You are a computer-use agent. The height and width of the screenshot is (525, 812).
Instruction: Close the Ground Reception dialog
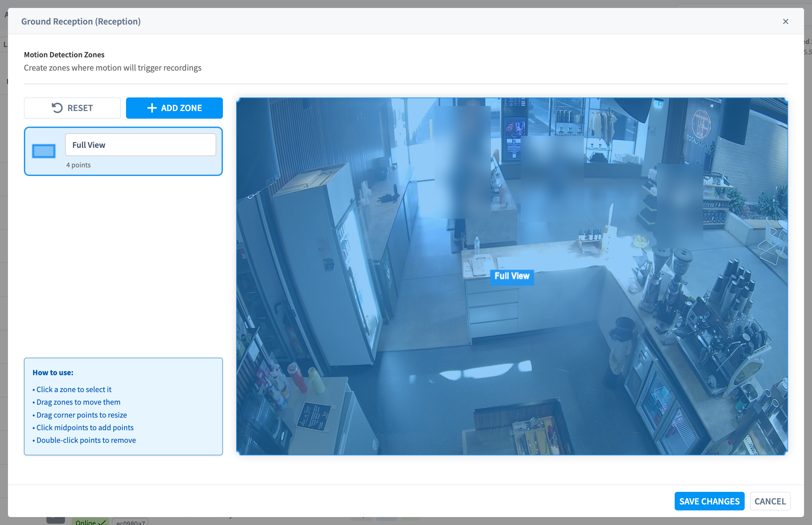[786, 22]
